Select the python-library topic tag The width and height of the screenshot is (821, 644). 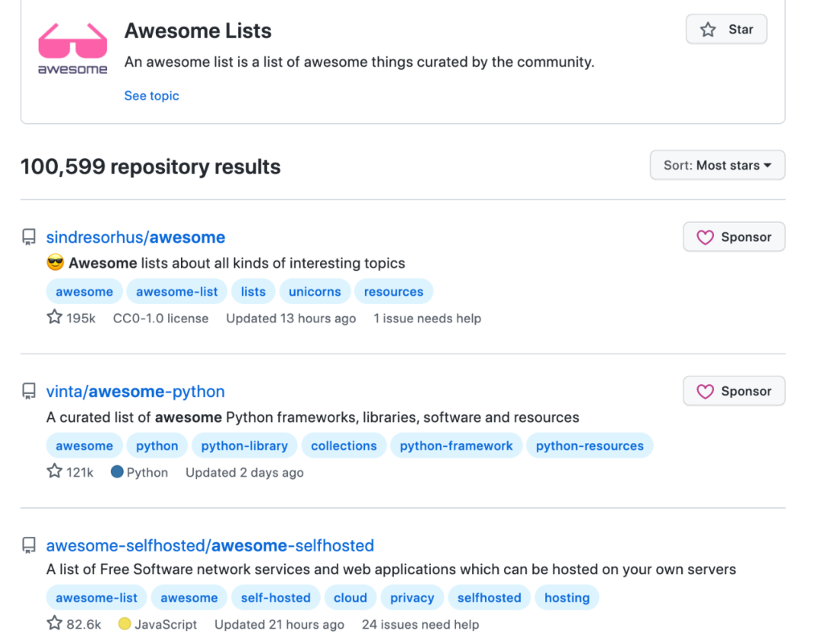pyautogui.click(x=245, y=446)
